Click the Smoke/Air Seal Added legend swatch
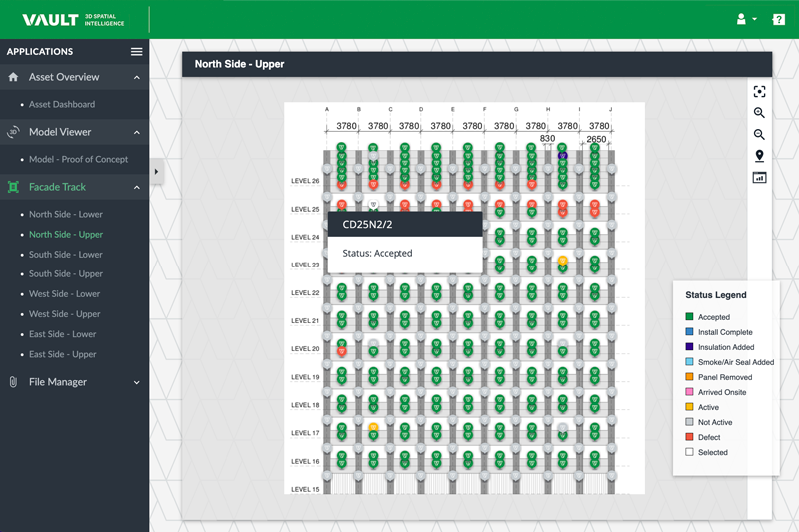 689,362
